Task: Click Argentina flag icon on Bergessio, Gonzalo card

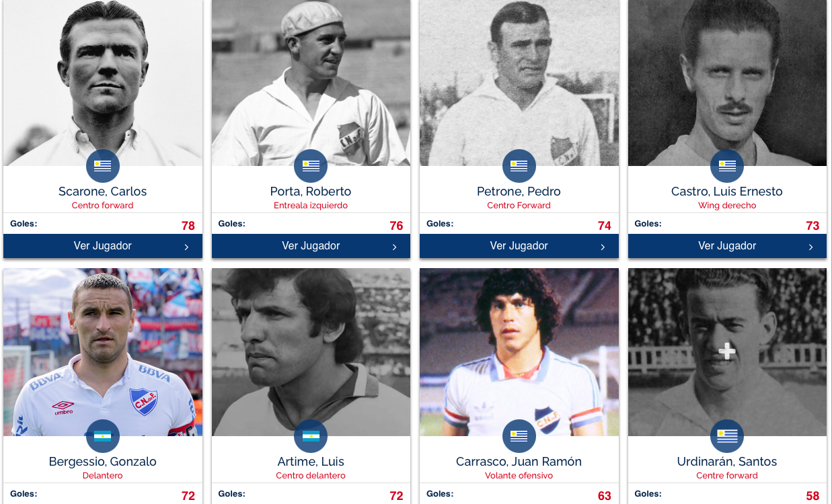Action: pyautogui.click(x=103, y=436)
